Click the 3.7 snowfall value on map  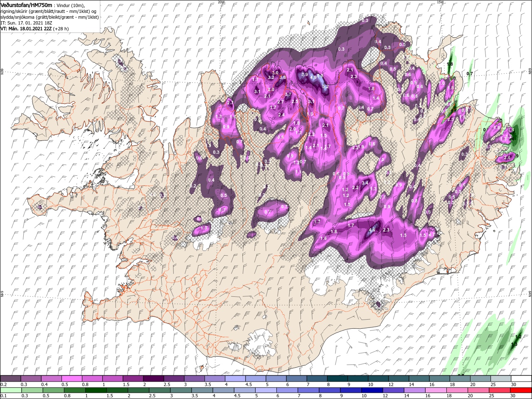point(288,94)
